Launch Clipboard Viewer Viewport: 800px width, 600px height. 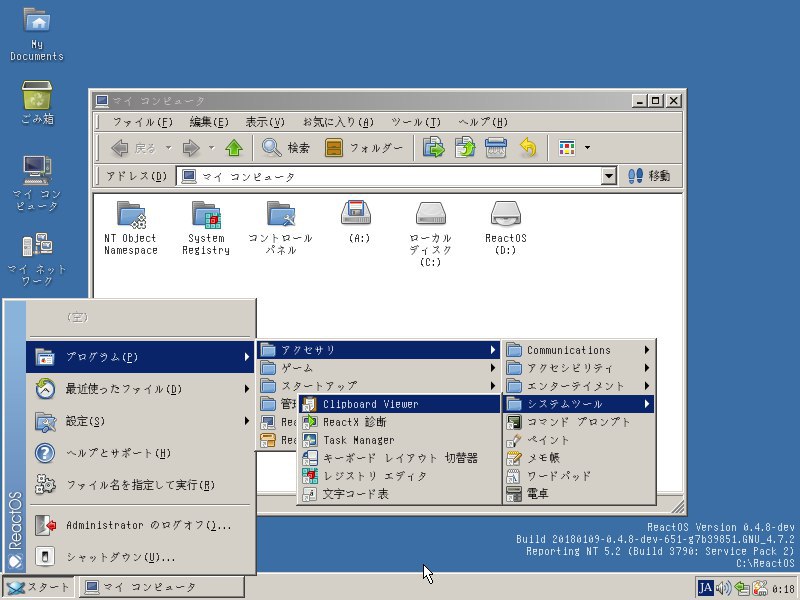click(x=399, y=404)
